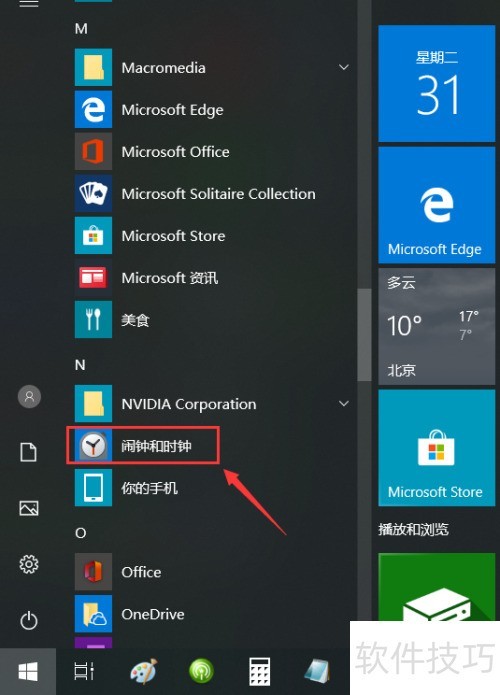The width and height of the screenshot is (500, 695).
Task: Expand the hamburger menu at top left
Action: [29, 4]
